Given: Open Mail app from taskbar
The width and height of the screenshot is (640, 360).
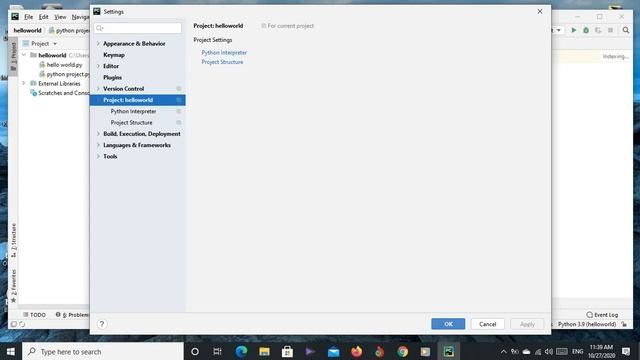Looking at the screenshot, I should tap(333, 351).
